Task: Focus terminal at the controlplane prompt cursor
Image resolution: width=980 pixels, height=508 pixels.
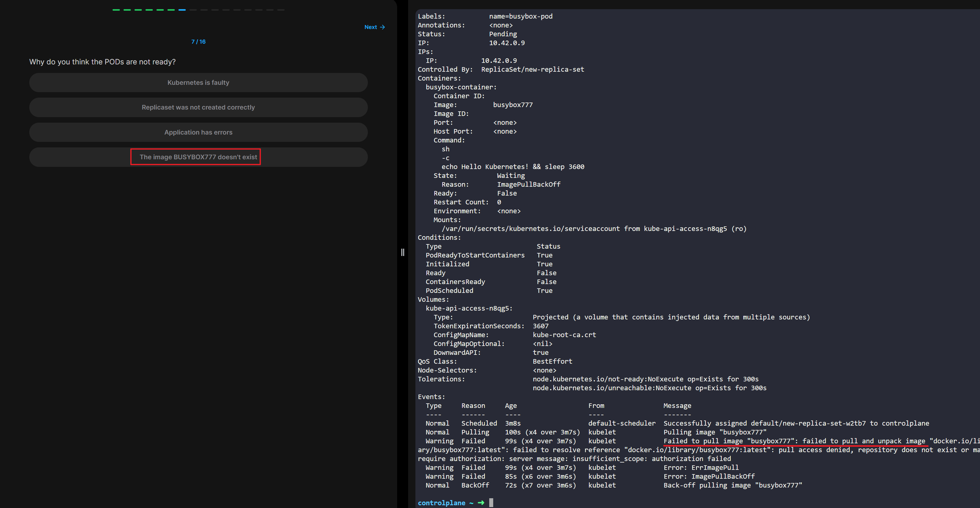Action: pos(491,503)
